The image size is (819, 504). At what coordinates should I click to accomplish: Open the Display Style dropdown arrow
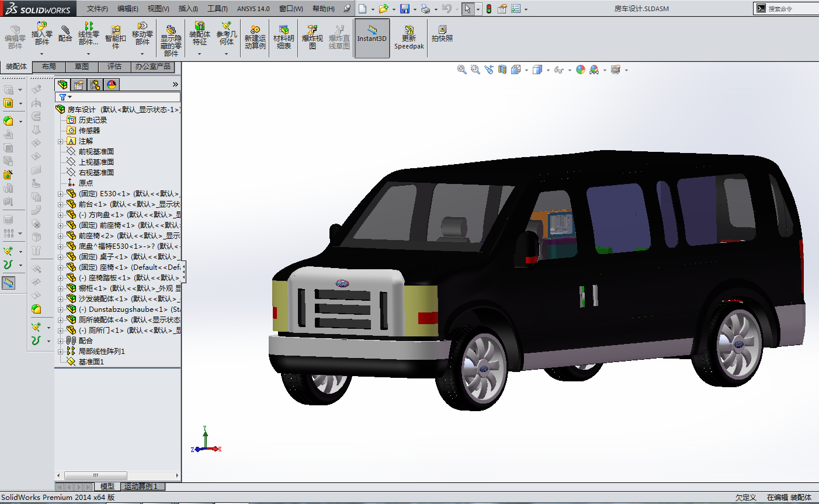pos(548,70)
